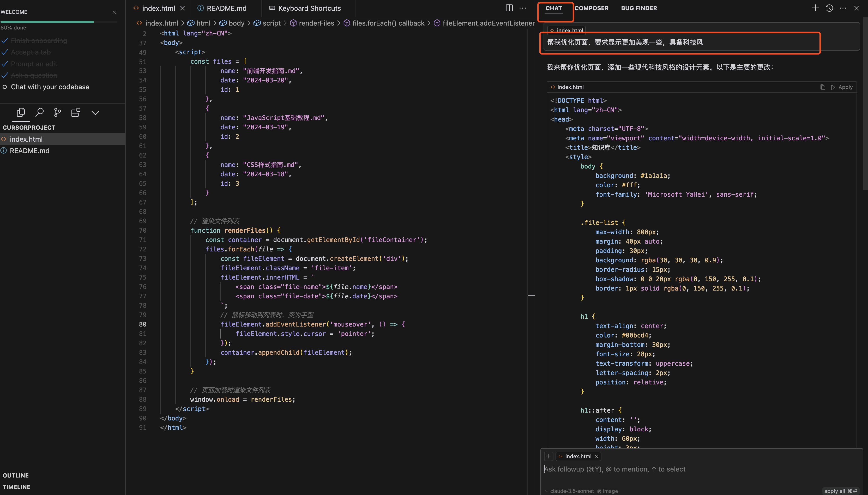868x495 pixels.
Task: Open the claude-3.5-sonnet model dropdown
Action: coord(571,491)
